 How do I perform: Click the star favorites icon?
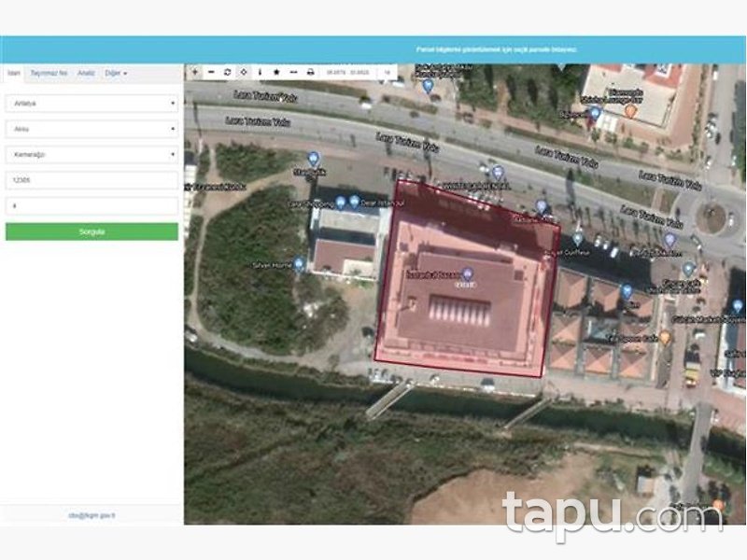(276, 72)
